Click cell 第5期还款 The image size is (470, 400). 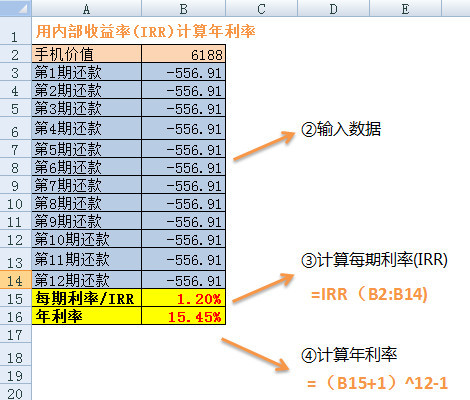[87, 149]
